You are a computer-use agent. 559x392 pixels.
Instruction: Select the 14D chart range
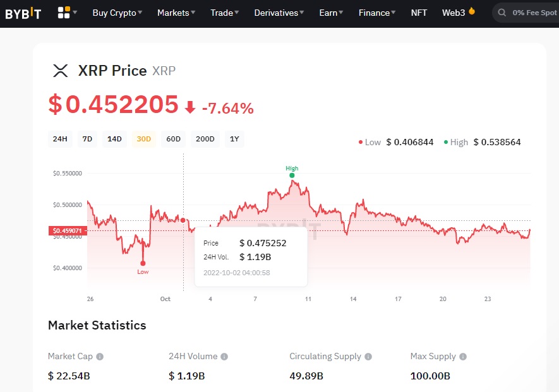(x=114, y=139)
